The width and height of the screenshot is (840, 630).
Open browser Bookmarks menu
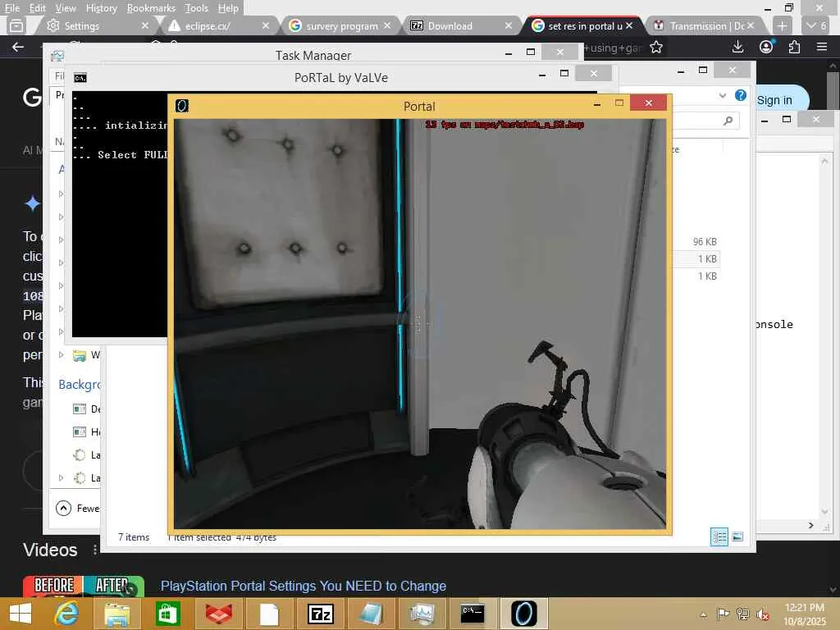(x=151, y=8)
